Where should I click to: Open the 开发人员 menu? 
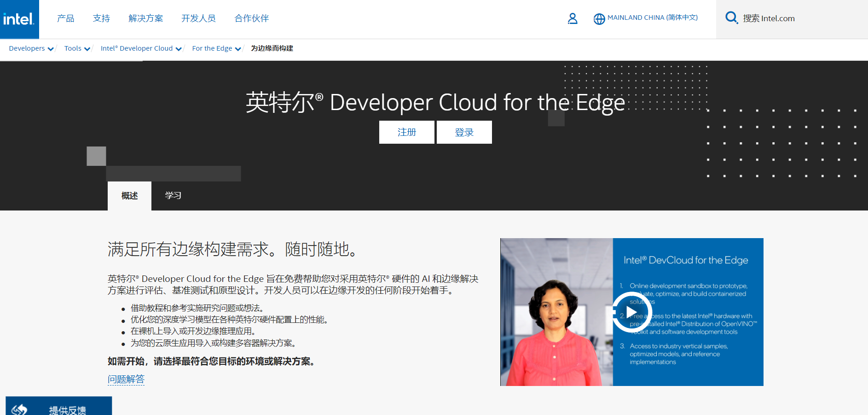198,18
